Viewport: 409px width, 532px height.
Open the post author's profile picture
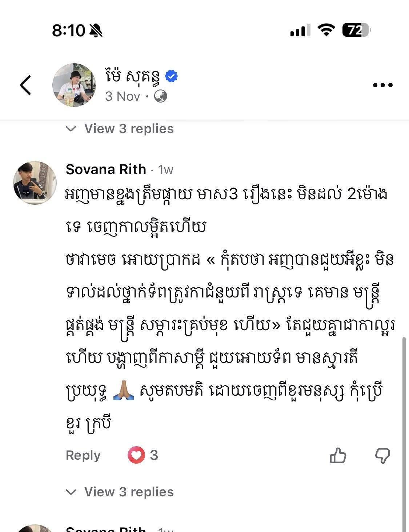[74, 85]
